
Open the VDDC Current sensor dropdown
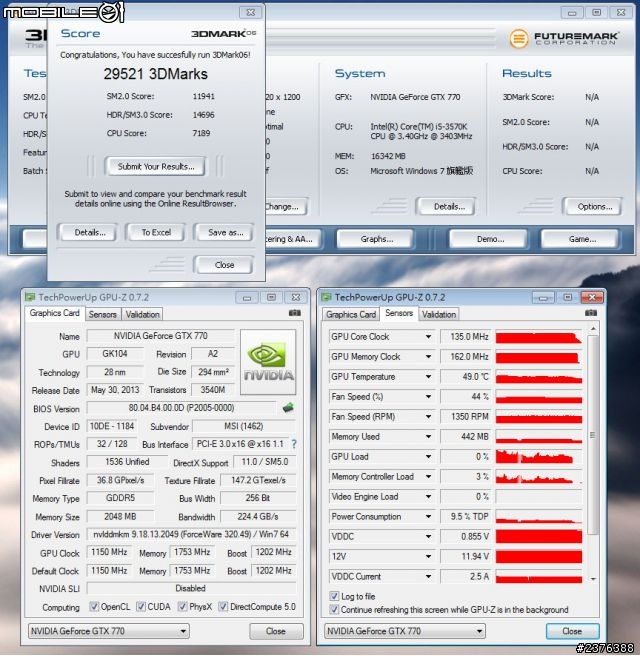[x=428, y=576]
